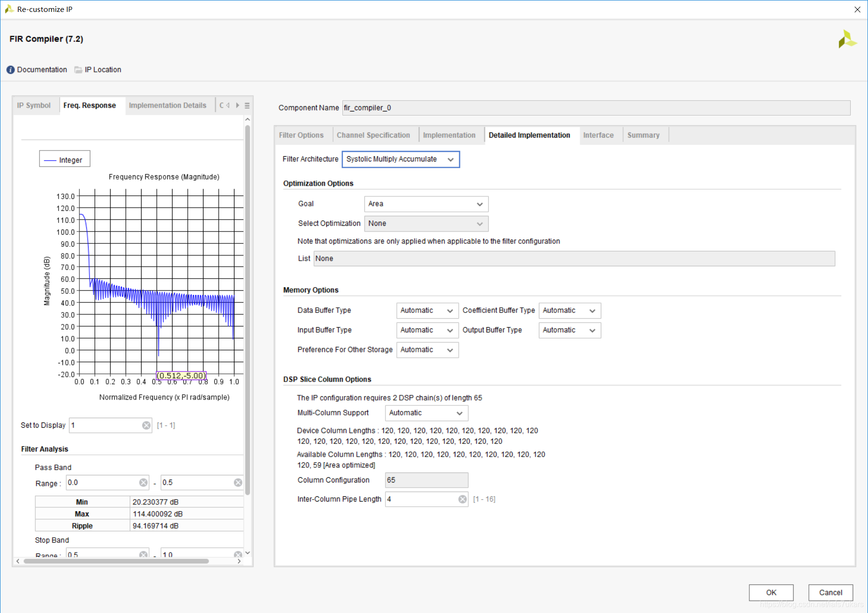Show next tab with right arrow
Screen dimensions: 868x613
(x=237, y=105)
